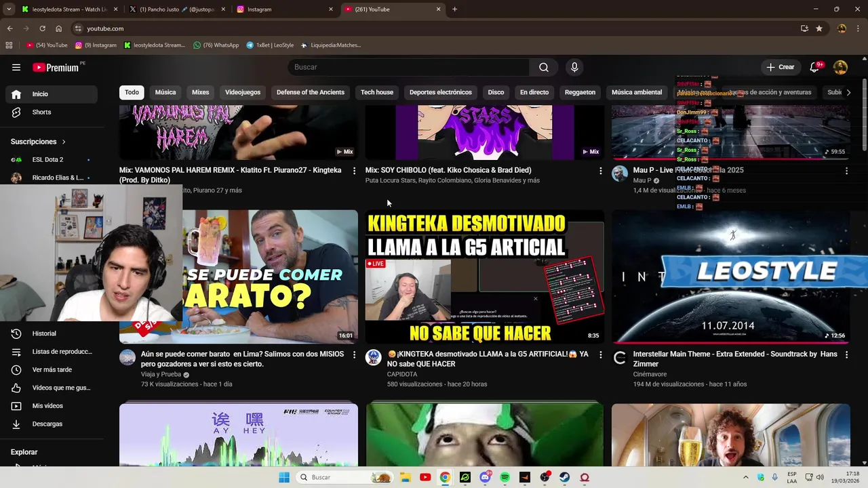Screen dimensions: 868x488
Task: Open options for Mau P Live video
Action: (846, 171)
